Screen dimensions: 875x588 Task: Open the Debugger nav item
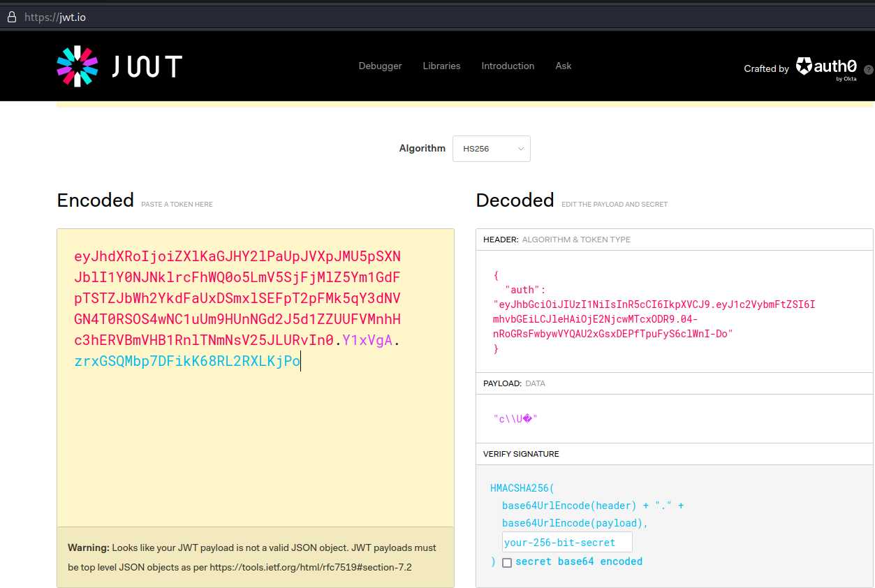pos(380,66)
